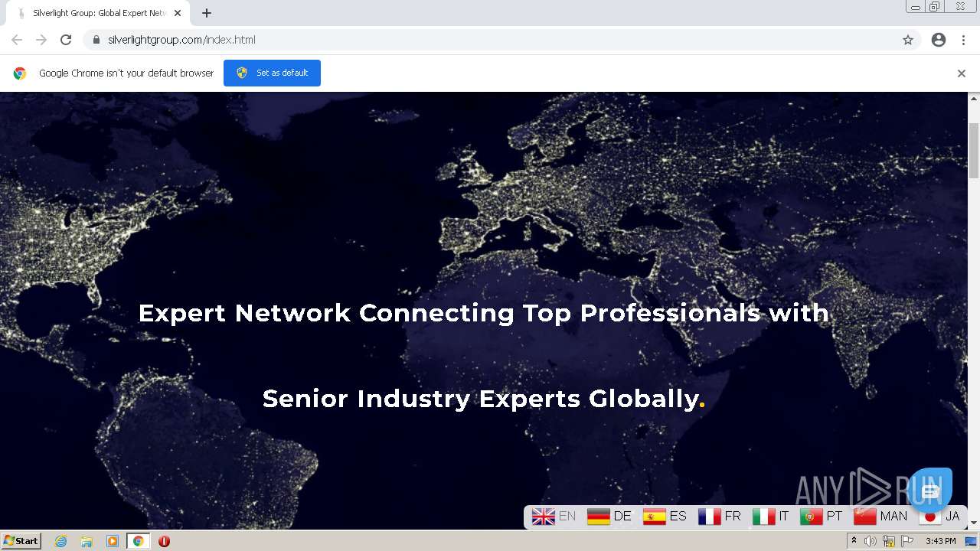Open the media player taskbar icon

click(113, 541)
